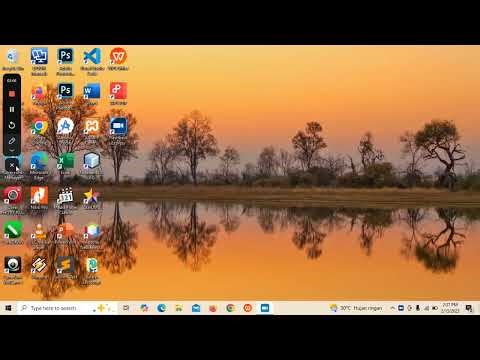Open the taskbar clock and date
Viewport: 480px width, 360px height.
tap(450, 308)
